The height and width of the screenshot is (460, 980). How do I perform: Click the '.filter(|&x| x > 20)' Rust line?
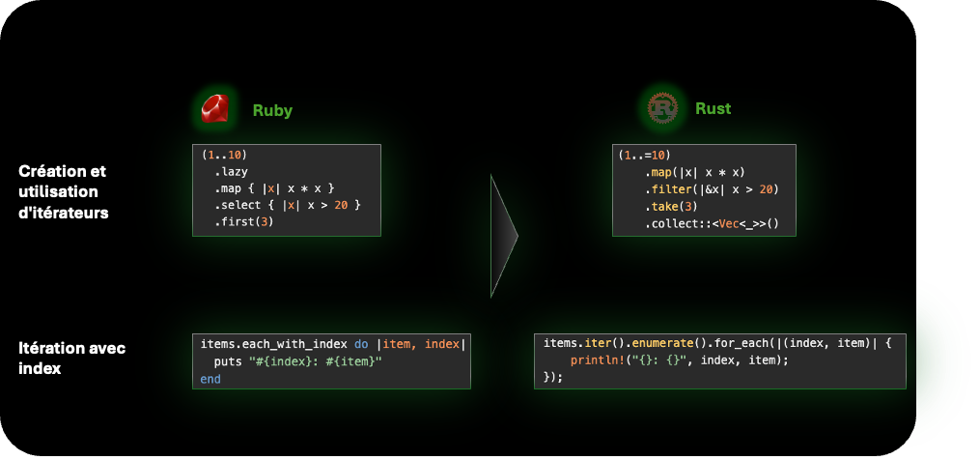[x=712, y=189]
